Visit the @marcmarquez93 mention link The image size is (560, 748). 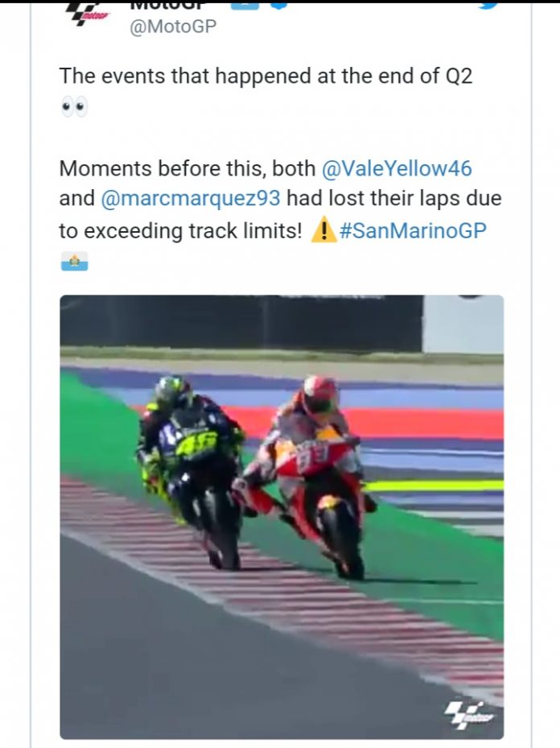pyautogui.click(x=191, y=199)
